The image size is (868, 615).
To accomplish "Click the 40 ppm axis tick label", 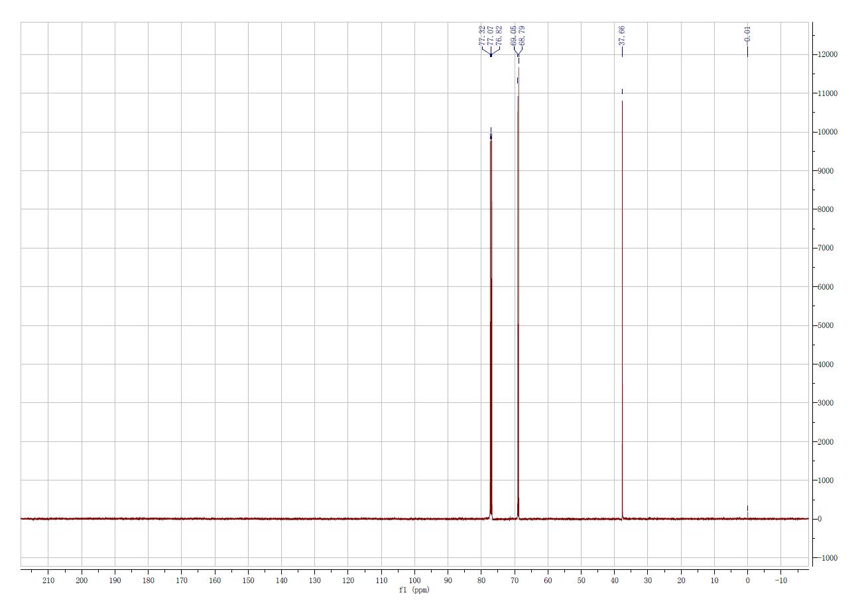I will click(615, 581).
